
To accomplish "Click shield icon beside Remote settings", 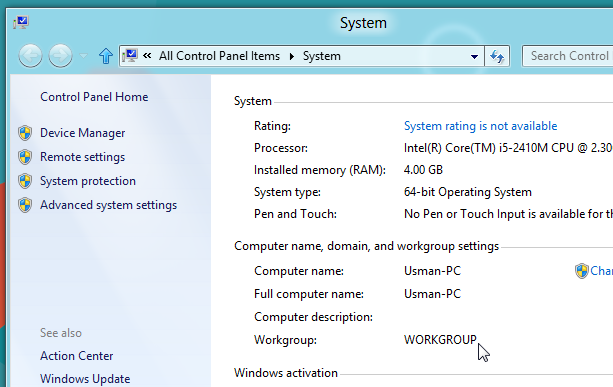I will point(25,157).
